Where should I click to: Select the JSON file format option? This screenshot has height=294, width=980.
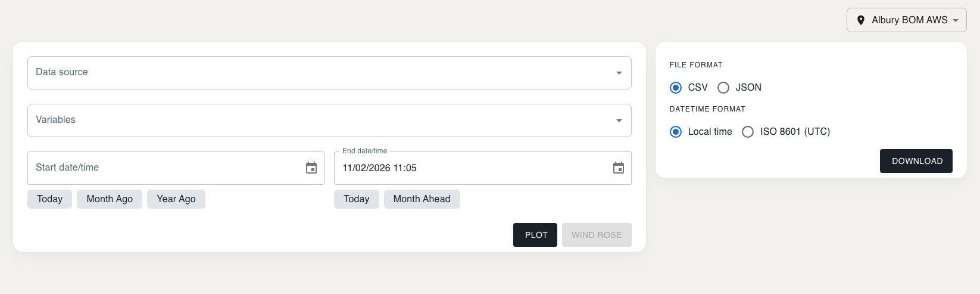(x=723, y=88)
